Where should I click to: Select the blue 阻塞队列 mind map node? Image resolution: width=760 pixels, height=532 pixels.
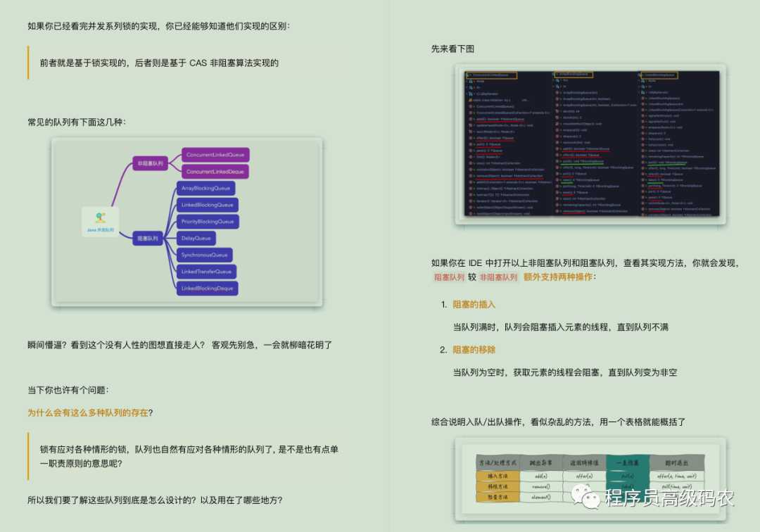[x=147, y=238]
